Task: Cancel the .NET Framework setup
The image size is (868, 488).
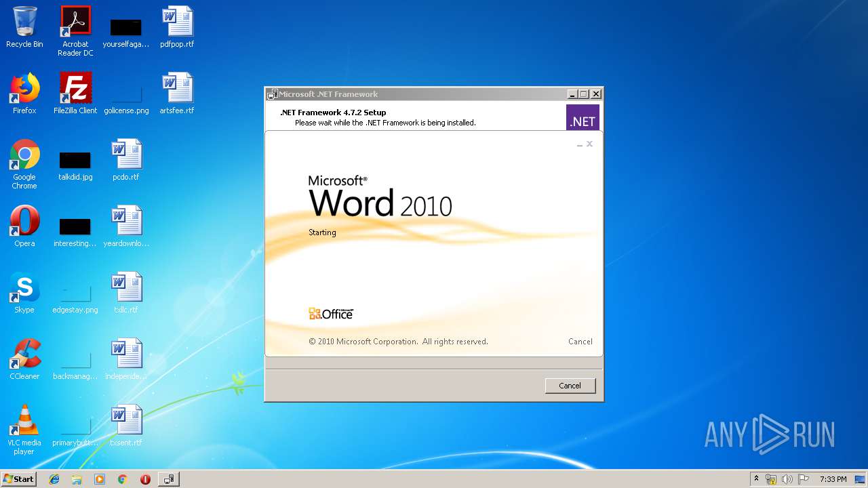Action: pos(570,386)
